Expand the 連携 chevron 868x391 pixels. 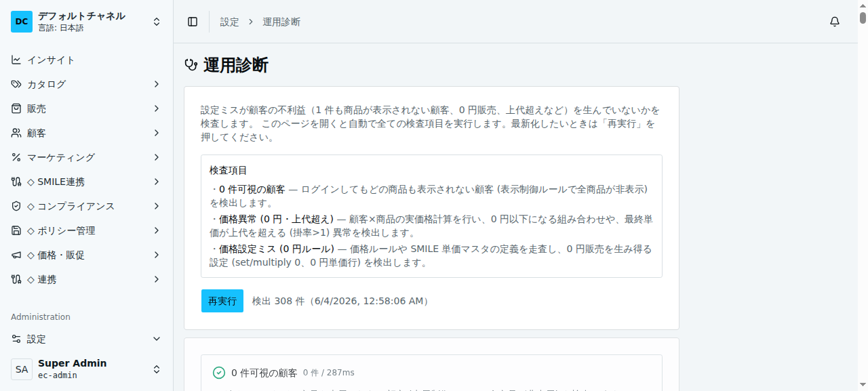(x=157, y=279)
